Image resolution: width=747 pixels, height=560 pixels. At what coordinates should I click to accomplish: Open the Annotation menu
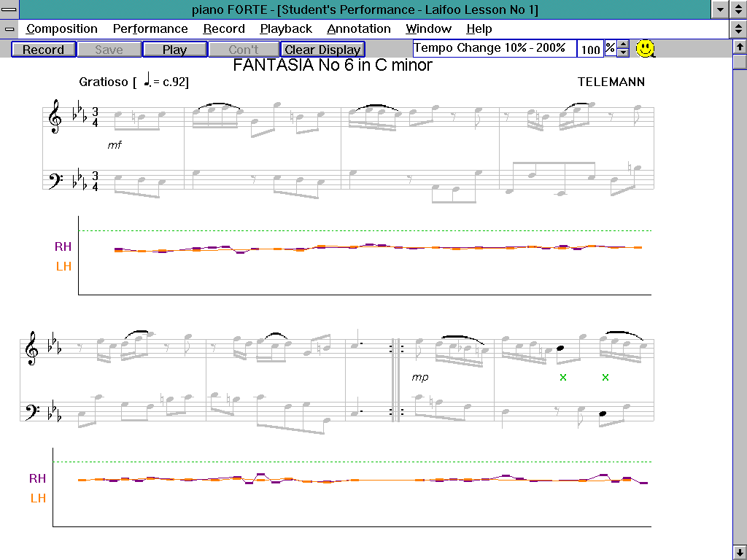point(359,29)
